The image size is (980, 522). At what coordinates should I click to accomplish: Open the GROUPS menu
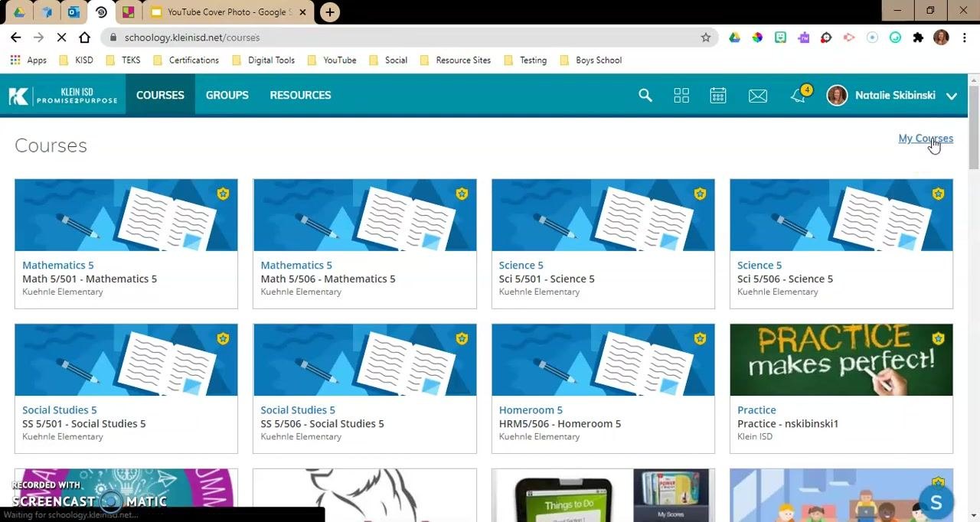pyautogui.click(x=227, y=95)
